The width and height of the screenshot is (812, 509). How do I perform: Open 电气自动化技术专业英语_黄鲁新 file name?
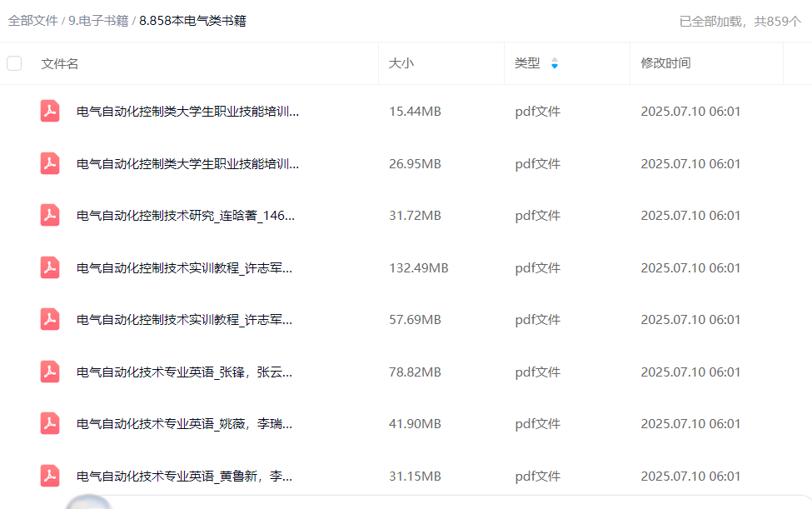pos(184,477)
